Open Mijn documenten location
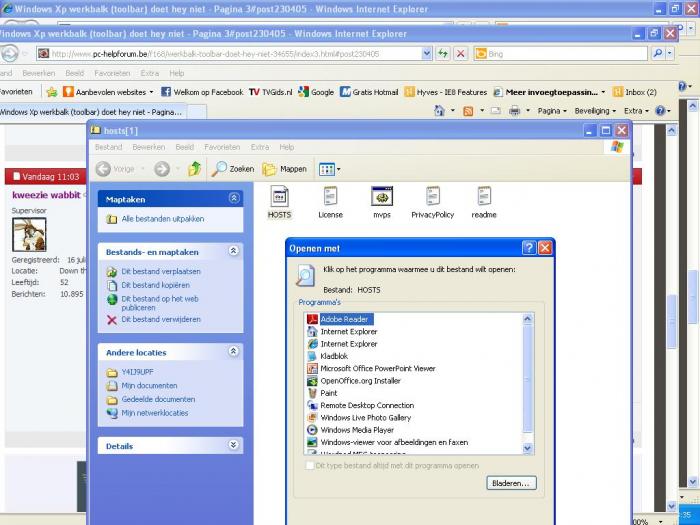Image resolution: width=700 pixels, height=525 pixels. click(149, 386)
